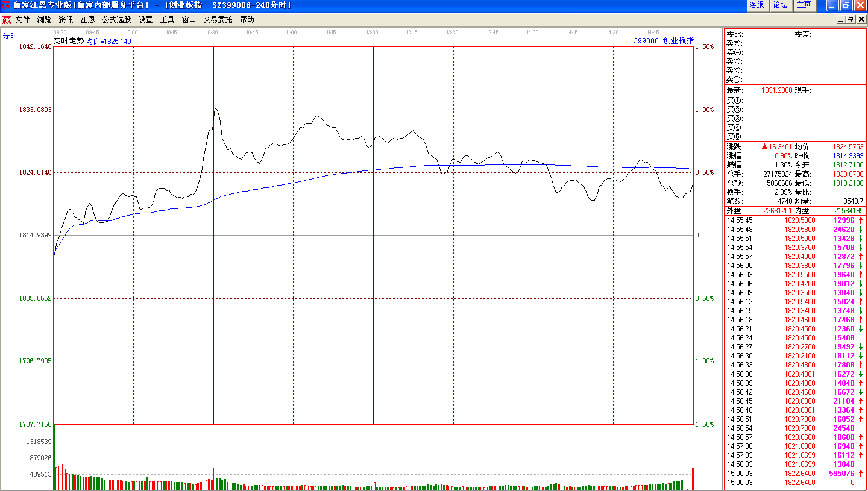Open the 工具 menu
This screenshot has height=491, width=868.
(167, 20)
